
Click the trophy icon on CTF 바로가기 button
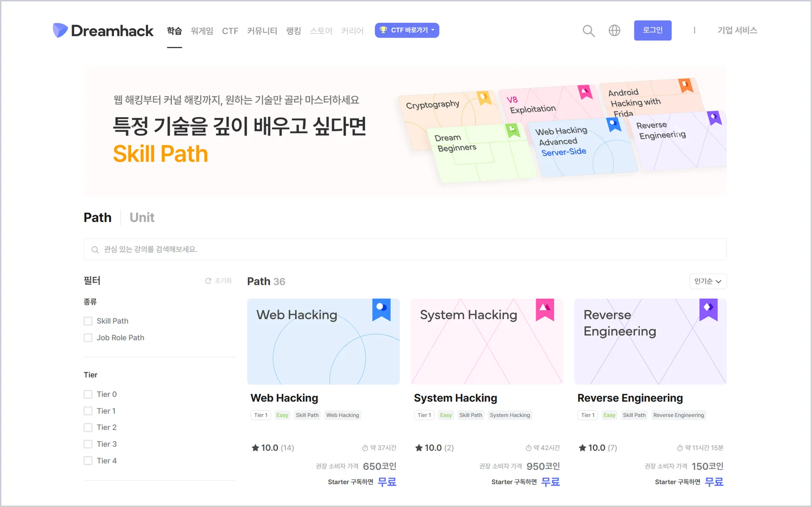(x=384, y=30)
